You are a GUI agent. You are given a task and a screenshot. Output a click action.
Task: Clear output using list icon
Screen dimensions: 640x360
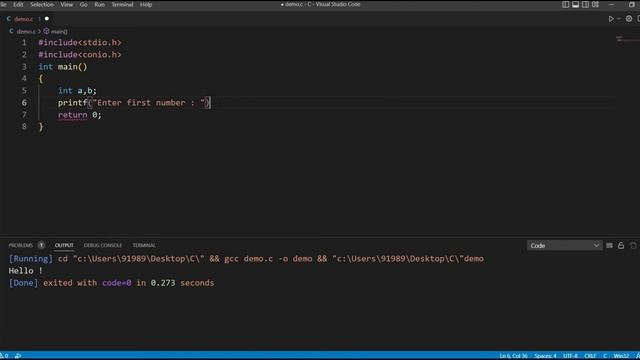609,246
